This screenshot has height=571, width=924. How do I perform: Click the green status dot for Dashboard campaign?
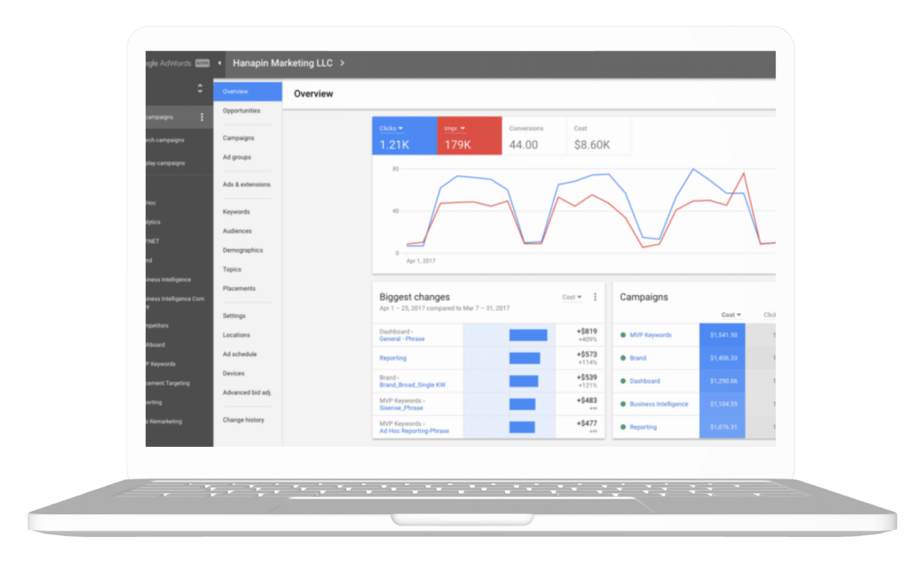click(622, 381)
